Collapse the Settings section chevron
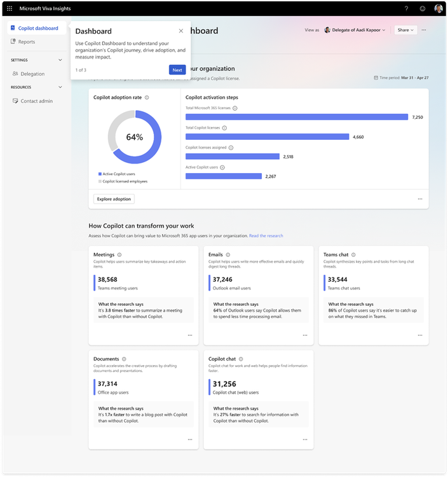The image size is (448, 477). coord(60,60)
